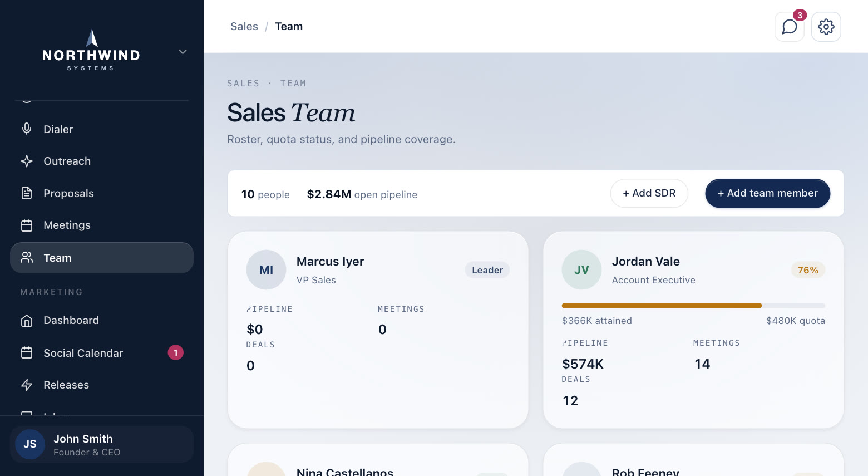Click John Smith's JS avatar

(30, 444)
